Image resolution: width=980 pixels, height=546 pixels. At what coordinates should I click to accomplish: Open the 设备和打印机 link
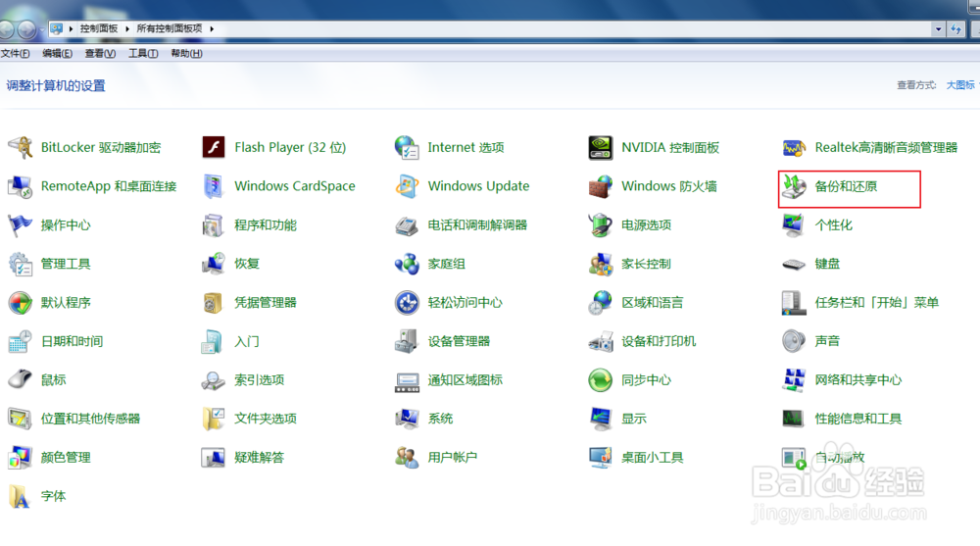point(659,341)
